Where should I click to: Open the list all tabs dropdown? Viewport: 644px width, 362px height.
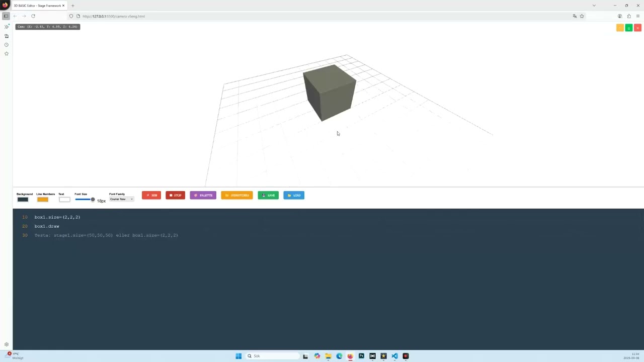594,6
